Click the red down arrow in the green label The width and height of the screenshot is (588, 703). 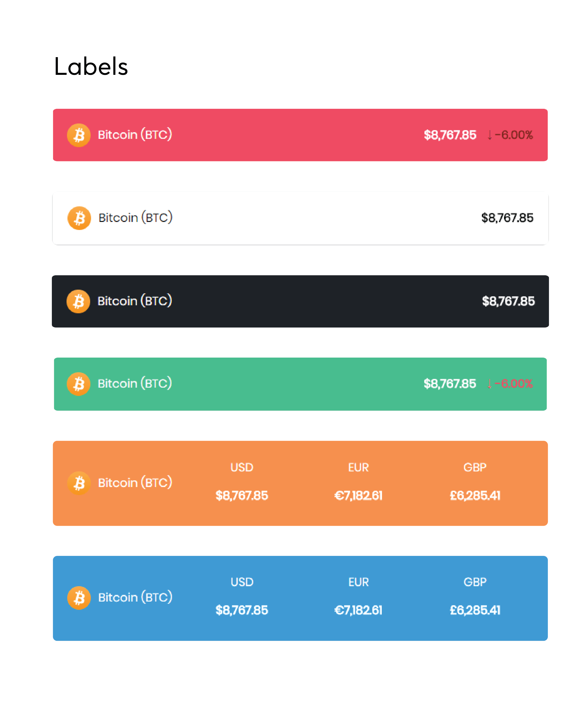click(489, 384)
